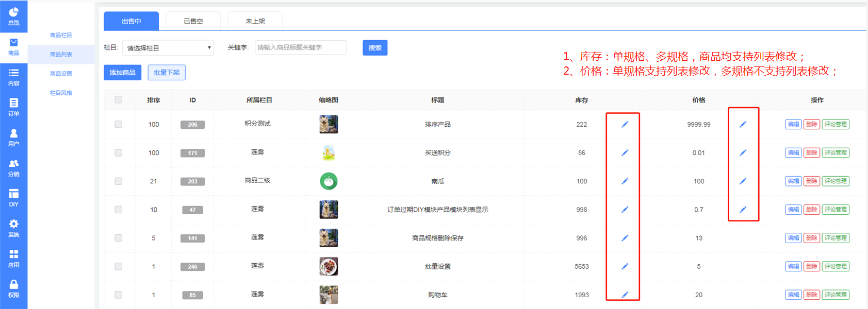
Task: Open the DIY sidebar icon
Action: (x=13, y=198)
